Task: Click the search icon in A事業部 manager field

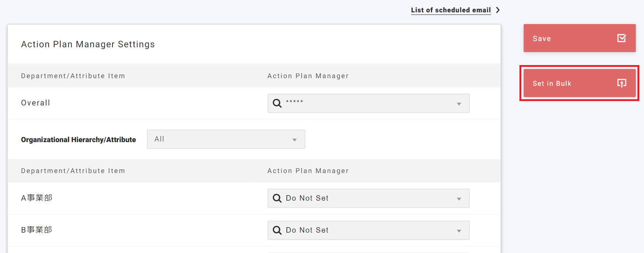Action: (277, 198)
